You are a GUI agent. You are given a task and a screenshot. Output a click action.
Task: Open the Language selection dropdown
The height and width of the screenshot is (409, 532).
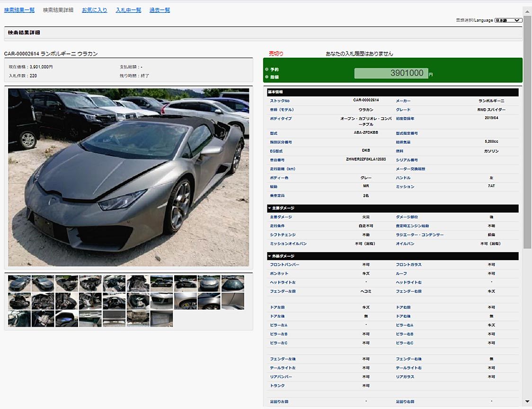(x=508, y=20)
